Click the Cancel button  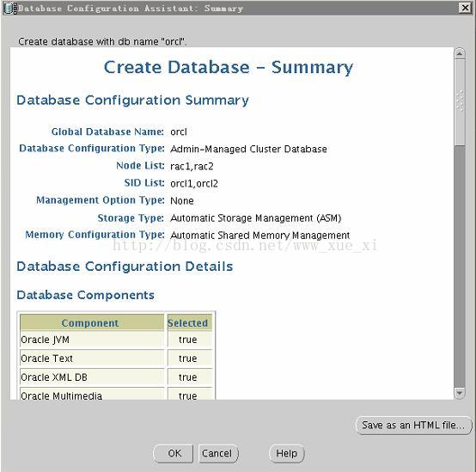pyautogui.click(x=218, y=453)
